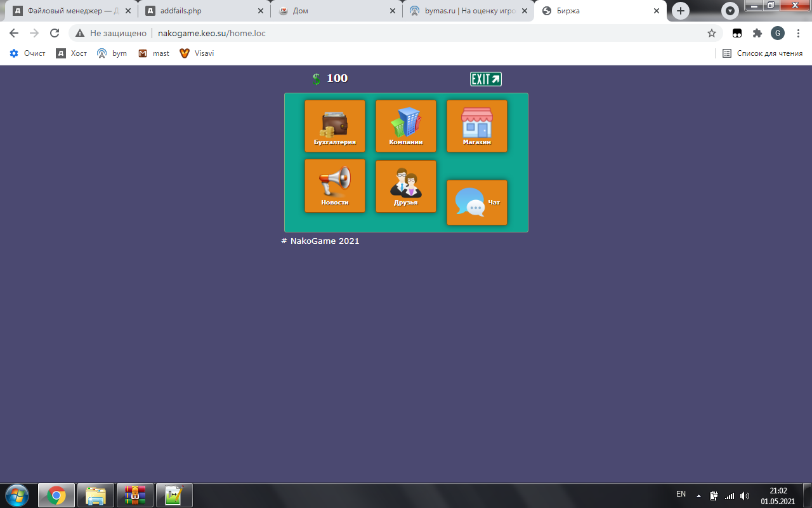Image resolution: width=812 pixels, height=508 pixels.
Task: Open the Чат speech-bubble tile
Action: 476,203
